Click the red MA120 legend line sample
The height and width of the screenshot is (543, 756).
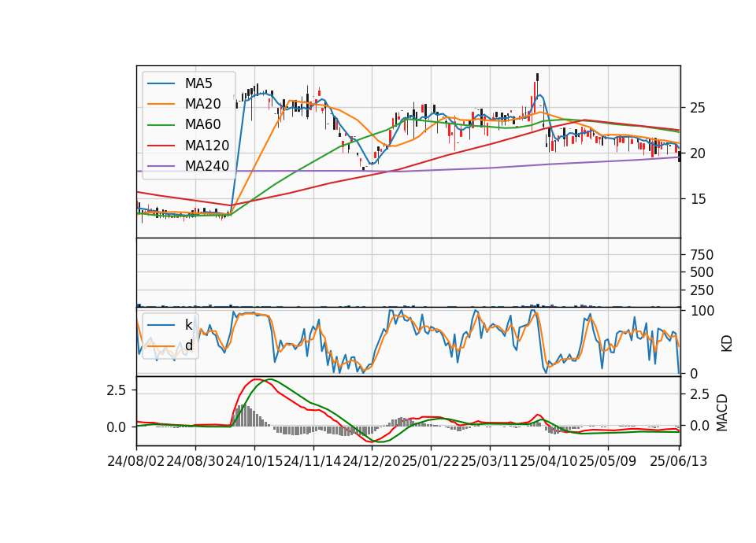coord(161,146)
